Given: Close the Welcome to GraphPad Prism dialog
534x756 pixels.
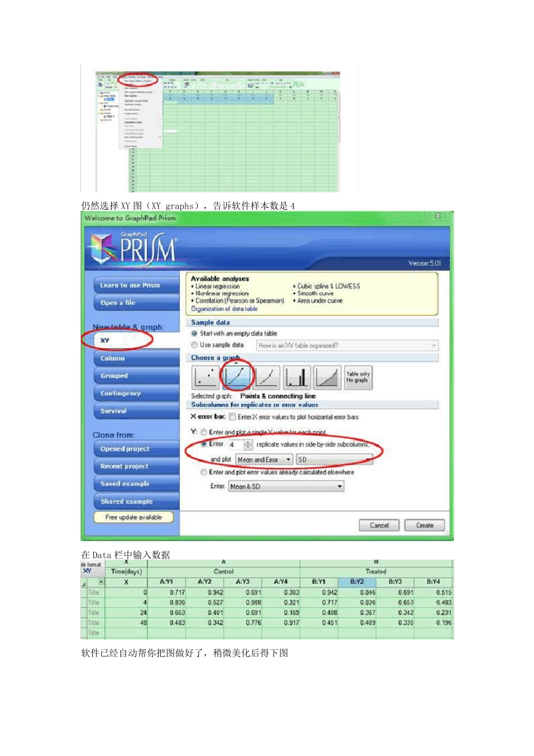Looking at the screenshot, I should tap(438, 216).
